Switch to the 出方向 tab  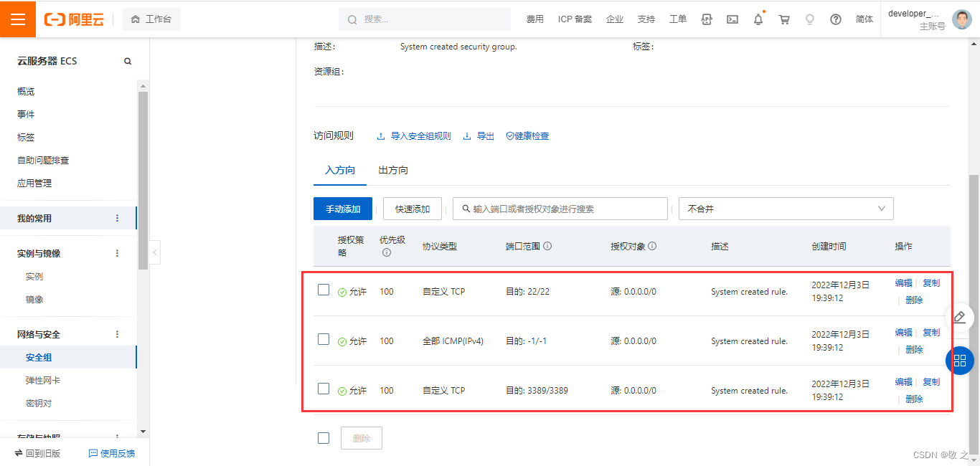coord(392,170)
